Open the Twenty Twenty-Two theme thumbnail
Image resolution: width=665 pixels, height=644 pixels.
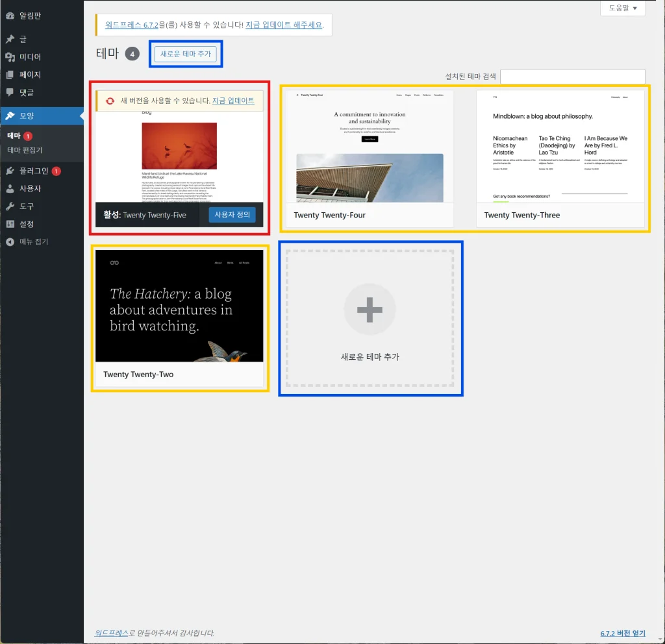coord(179,306)
